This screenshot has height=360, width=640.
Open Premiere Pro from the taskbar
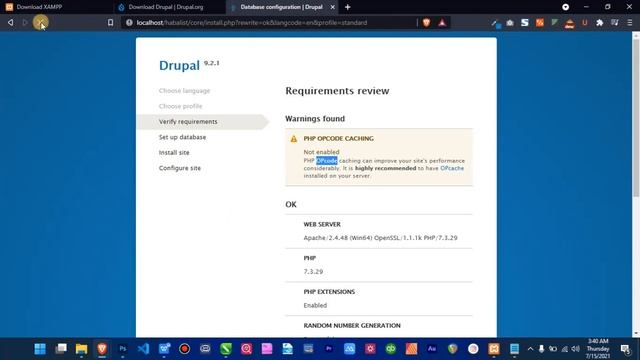329,349
